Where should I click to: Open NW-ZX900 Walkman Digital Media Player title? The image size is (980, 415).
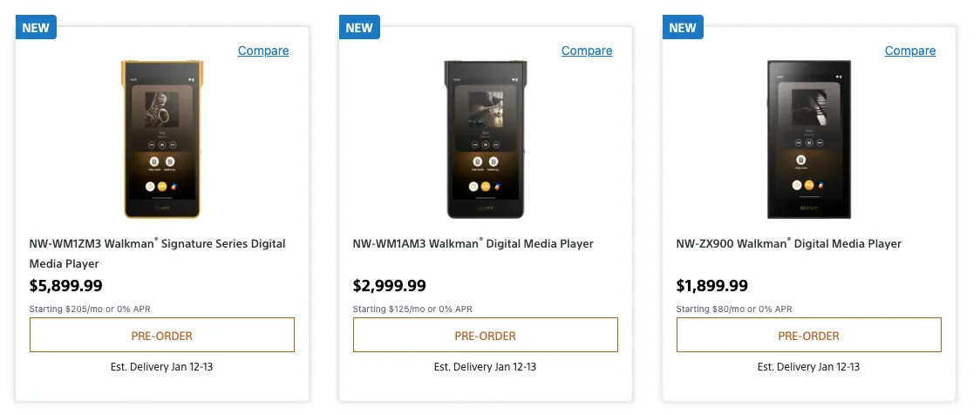tap(789, 244)
